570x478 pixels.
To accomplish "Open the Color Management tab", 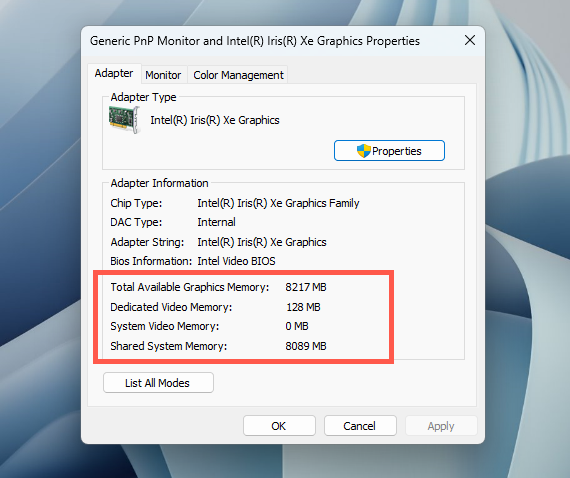I will (238, 75).
